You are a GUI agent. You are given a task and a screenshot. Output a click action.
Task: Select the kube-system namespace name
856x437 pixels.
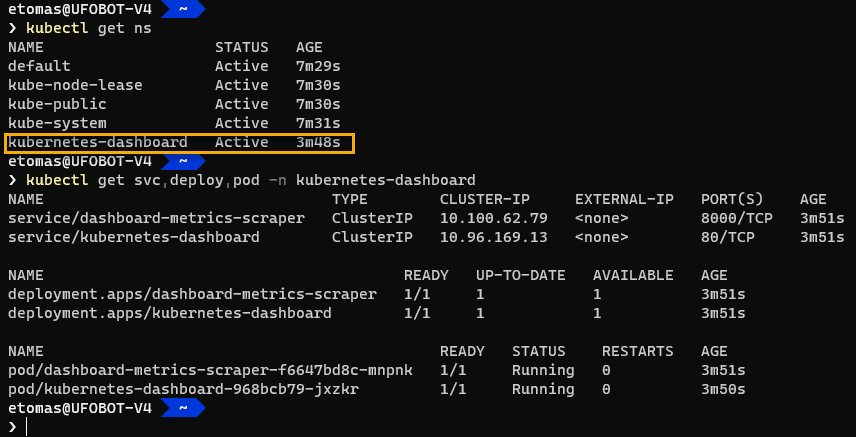click(57, 123)
